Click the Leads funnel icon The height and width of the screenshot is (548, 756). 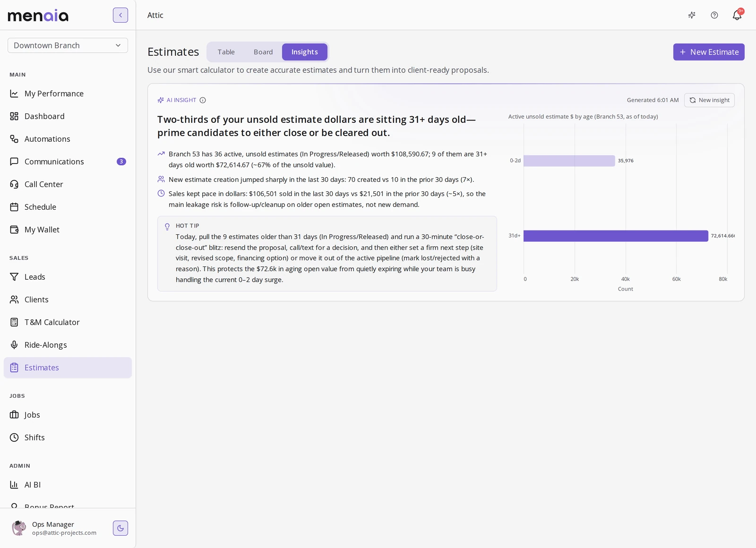[x=14, y=277]
